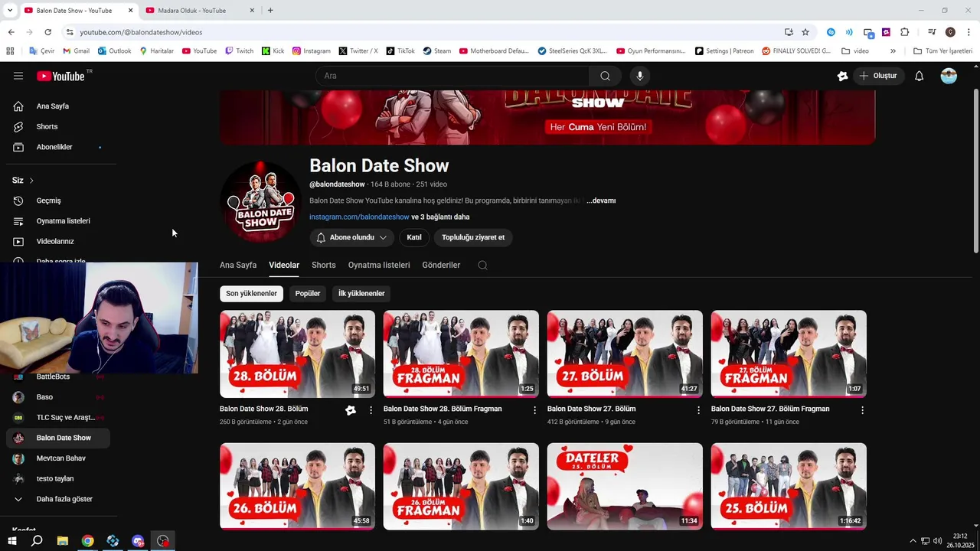This screenshot has height=551, width=980.
Task: Click the Shazam extension icon
Action: click(x=831, y=32)
